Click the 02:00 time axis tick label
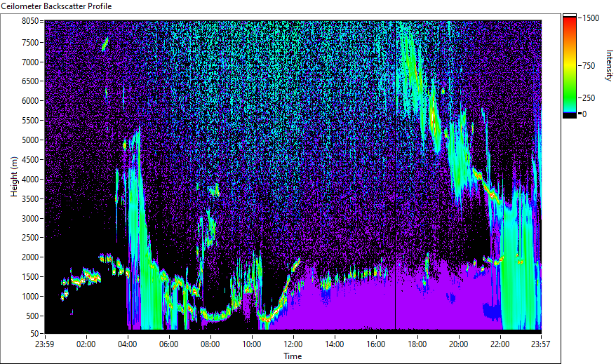Viewport: 616px width, 364px height. click(86, 344)
